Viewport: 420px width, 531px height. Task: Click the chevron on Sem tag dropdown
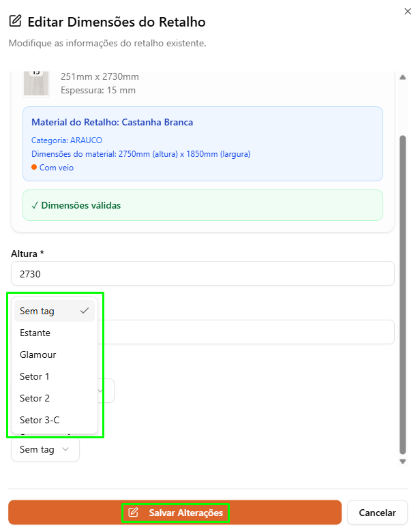tap(65, 449)
